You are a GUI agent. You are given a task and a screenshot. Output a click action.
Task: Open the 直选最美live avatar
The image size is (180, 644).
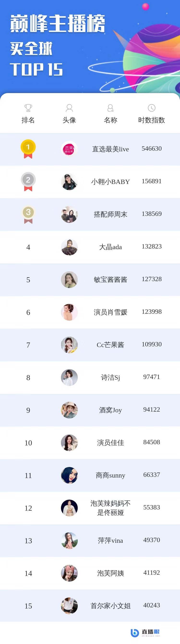69,149
